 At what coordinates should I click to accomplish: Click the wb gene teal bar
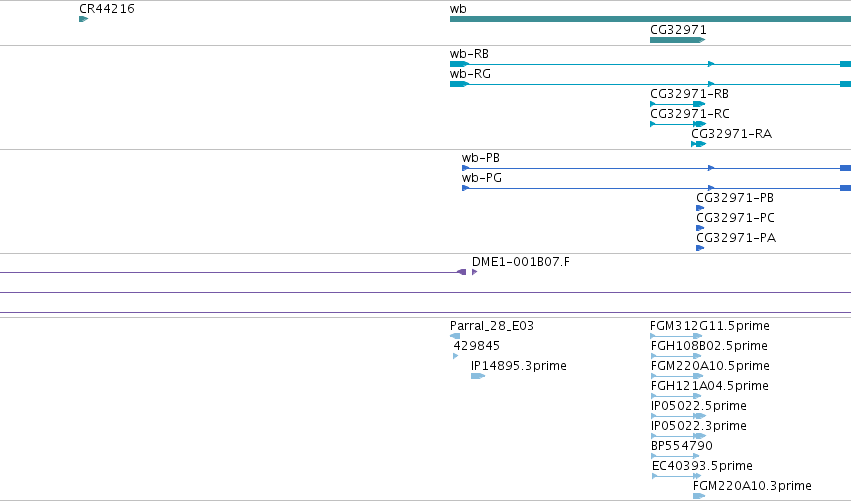pyautogui.click(x=650, y=19)
